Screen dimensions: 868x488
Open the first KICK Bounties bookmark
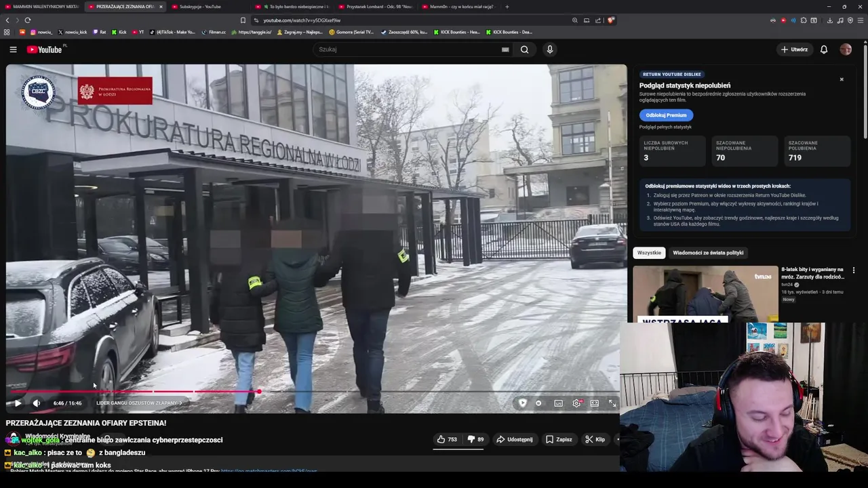click(458, 32)
